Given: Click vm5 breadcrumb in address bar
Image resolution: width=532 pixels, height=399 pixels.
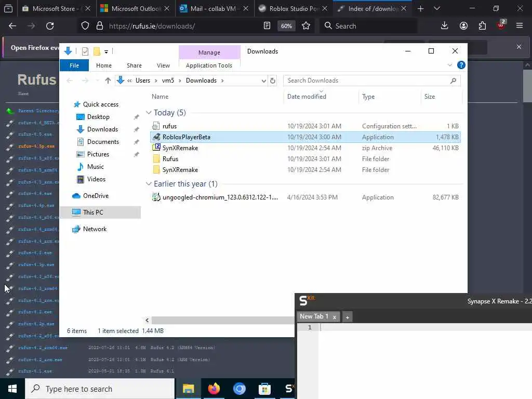Looking at the screenshot, I should (168, 81).
